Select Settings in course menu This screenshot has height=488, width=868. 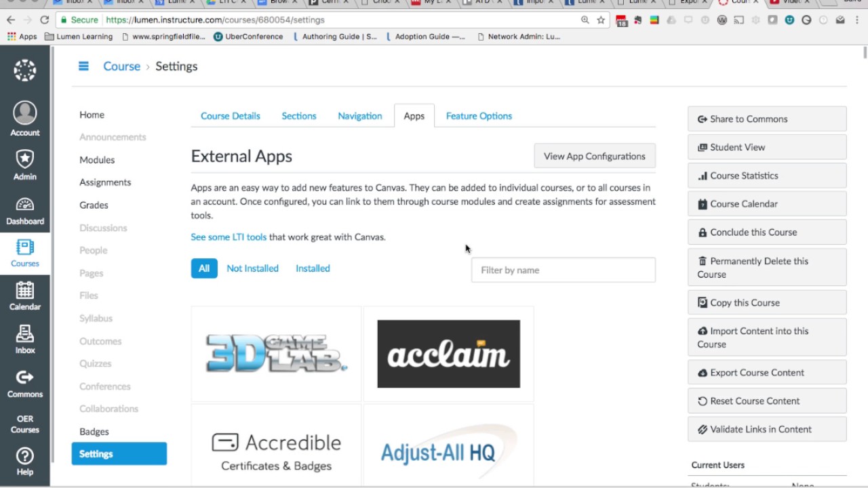tap(119, 453)
